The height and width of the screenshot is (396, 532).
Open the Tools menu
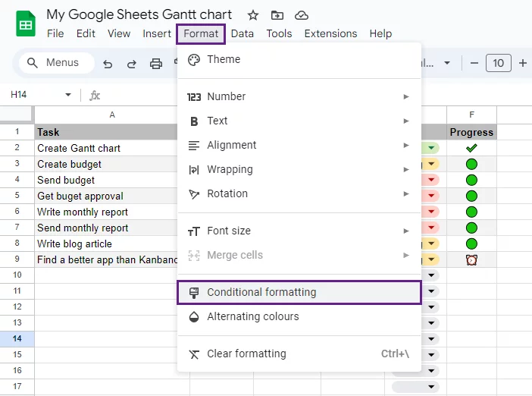coord(279,33)
